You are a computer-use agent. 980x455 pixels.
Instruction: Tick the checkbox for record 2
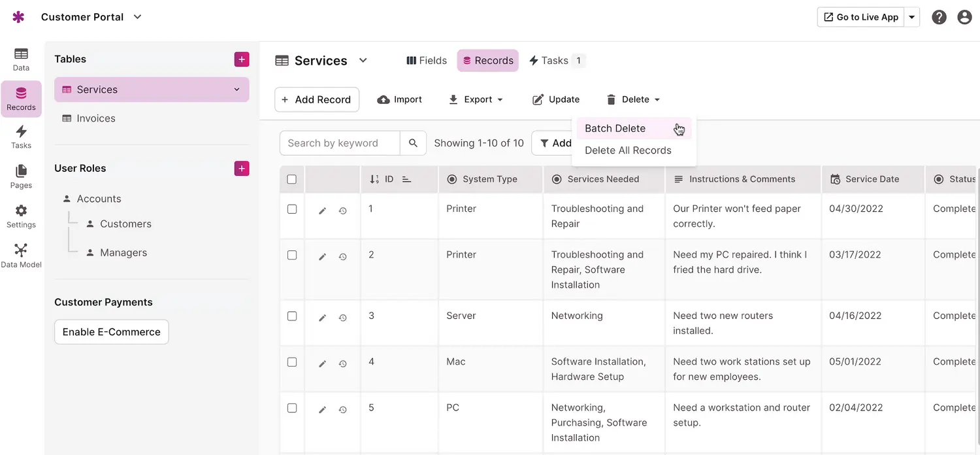click(x=292, y=255)
